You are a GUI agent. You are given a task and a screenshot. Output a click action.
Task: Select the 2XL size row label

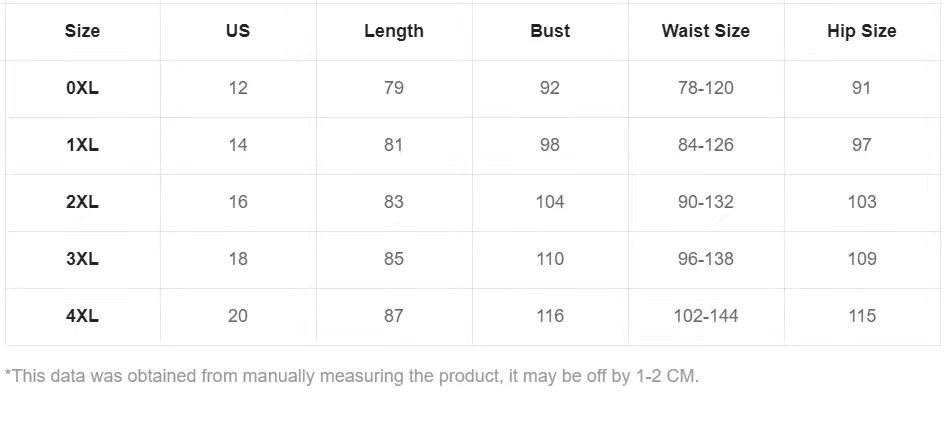click(82, 202)
